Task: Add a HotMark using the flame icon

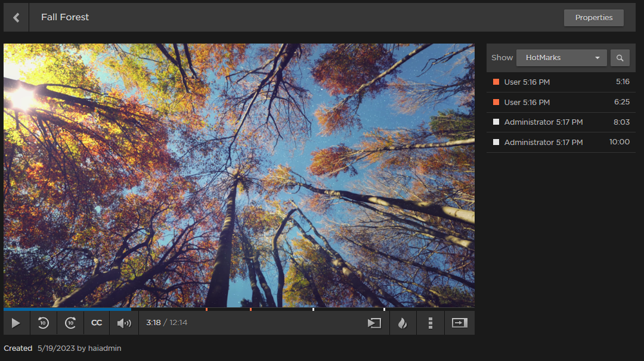Action: 402,323
